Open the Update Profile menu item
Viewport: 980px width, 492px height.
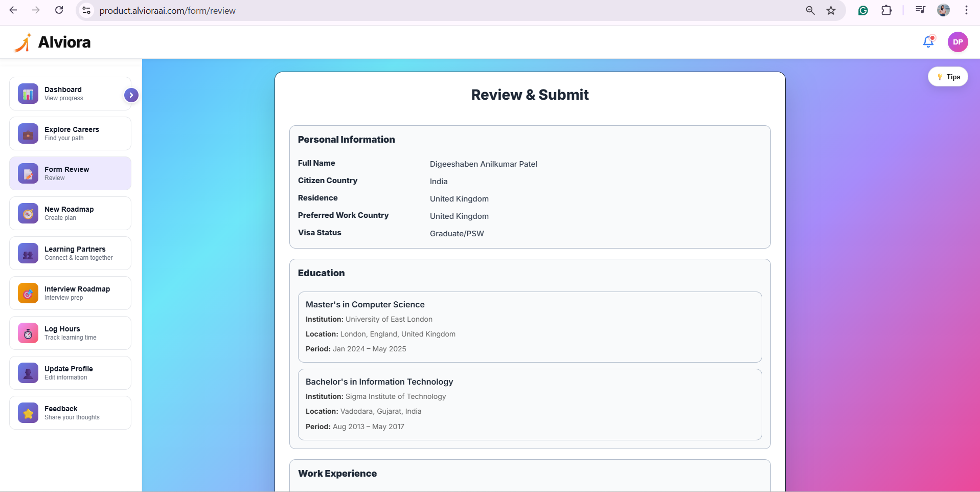click(70, 373)
